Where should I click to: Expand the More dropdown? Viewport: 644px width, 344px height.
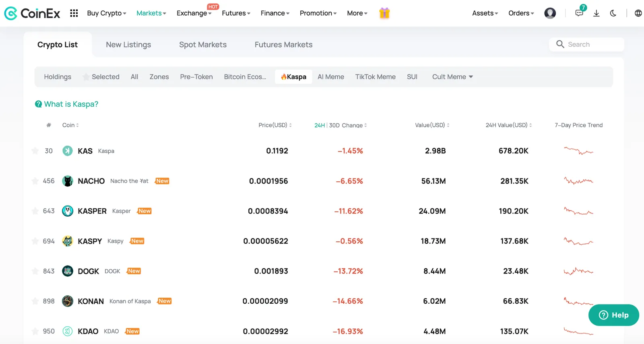pos(357,13)
